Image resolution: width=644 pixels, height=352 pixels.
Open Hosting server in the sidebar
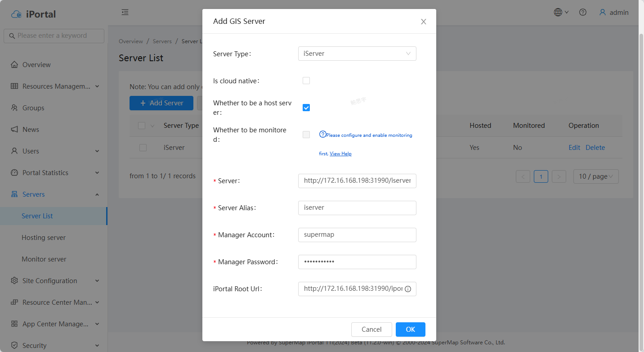pyautogui.click(x=54, y=238)
